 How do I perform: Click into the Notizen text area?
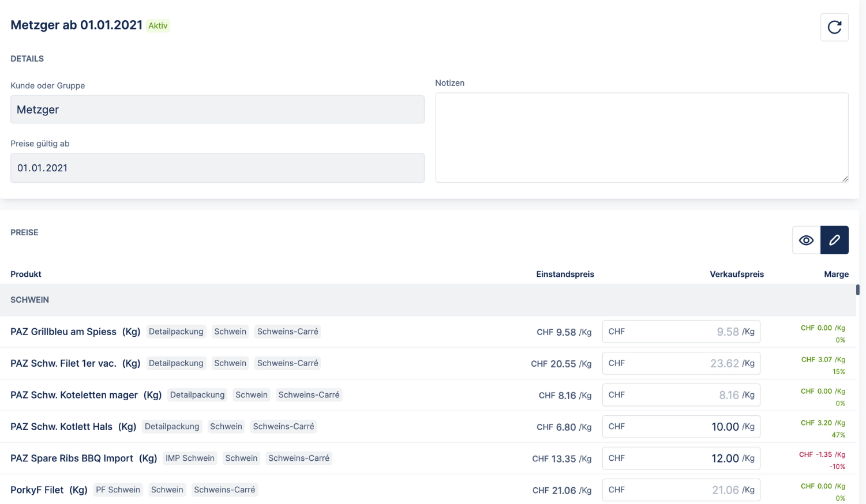point(641,138)
